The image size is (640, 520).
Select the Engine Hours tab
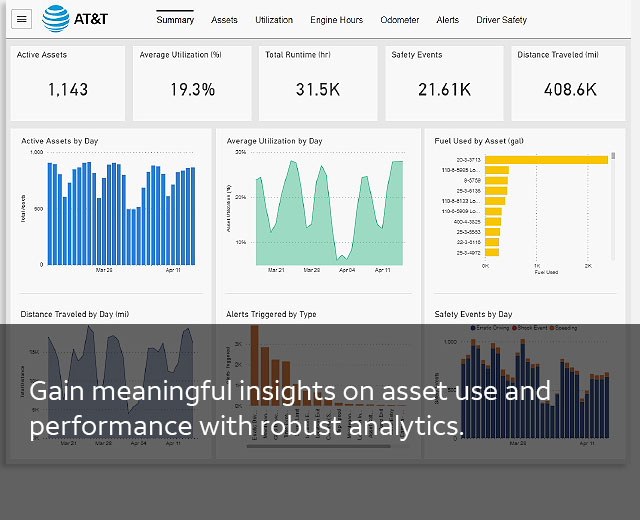tap(337, 20)
